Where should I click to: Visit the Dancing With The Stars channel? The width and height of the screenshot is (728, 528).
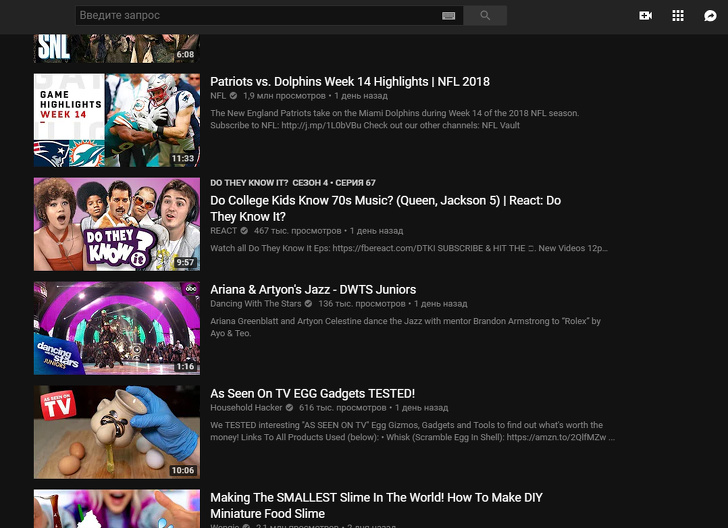click(256, 304)
